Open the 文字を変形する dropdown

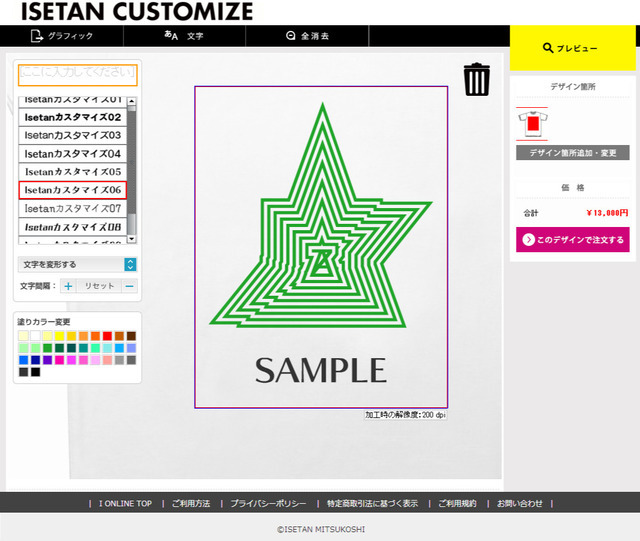point(77,264)
